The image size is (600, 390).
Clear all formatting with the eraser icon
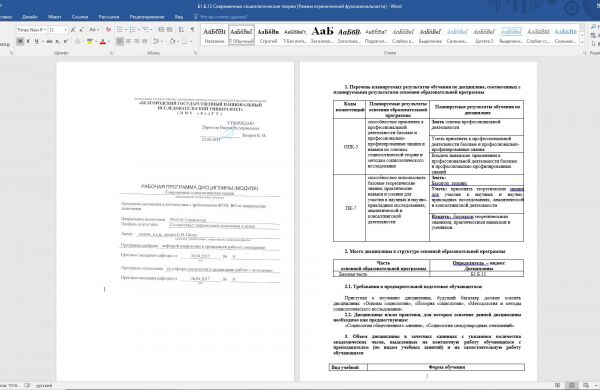(x=108, y=29)
